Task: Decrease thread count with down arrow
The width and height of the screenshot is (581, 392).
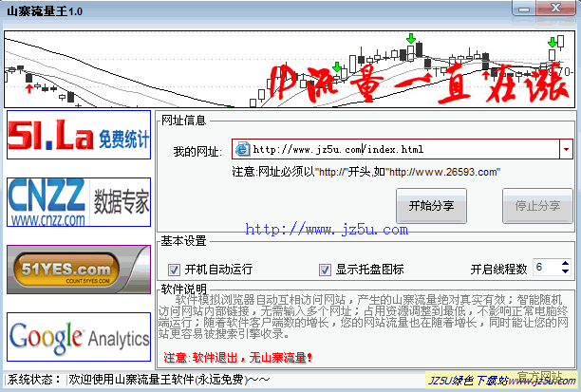Action: (565, 271)
